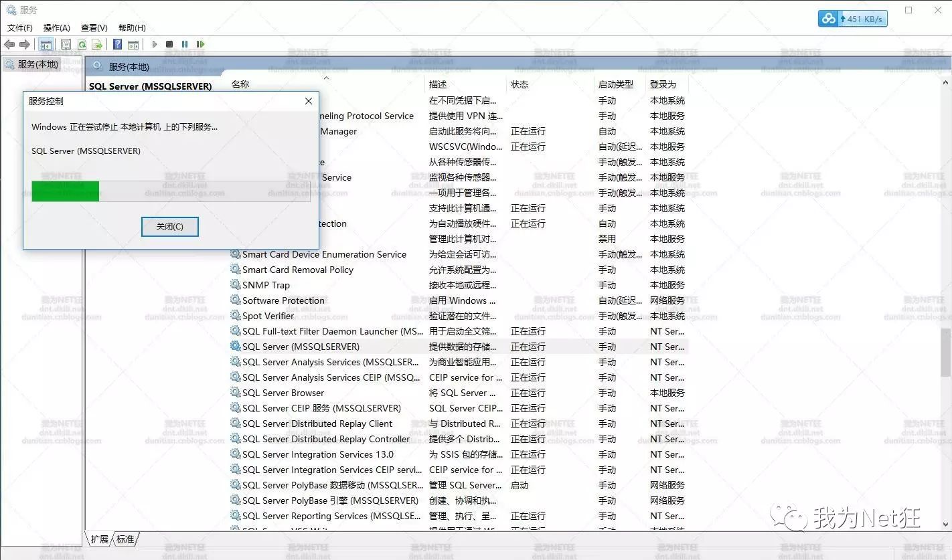This screenshot has height=560, width=952.
Task: Select SQL Server PolyBase 数据移动 row
Action: click(x=459, y=485)
